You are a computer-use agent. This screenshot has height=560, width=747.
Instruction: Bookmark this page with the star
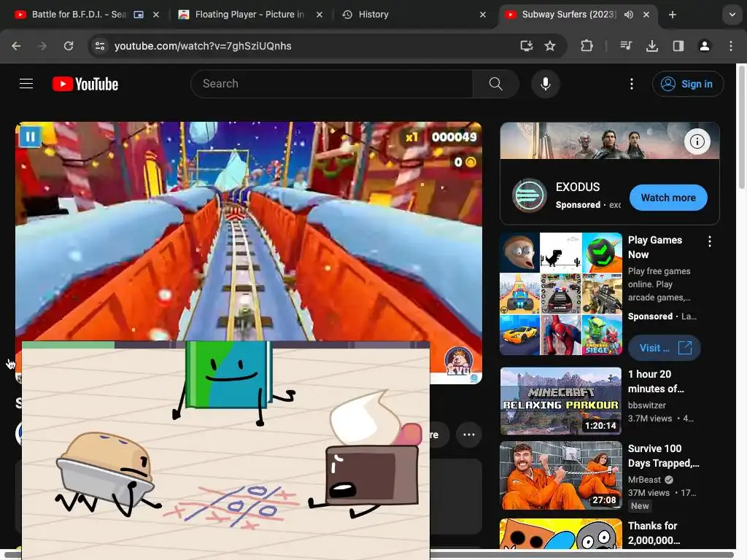click(550, 46)
